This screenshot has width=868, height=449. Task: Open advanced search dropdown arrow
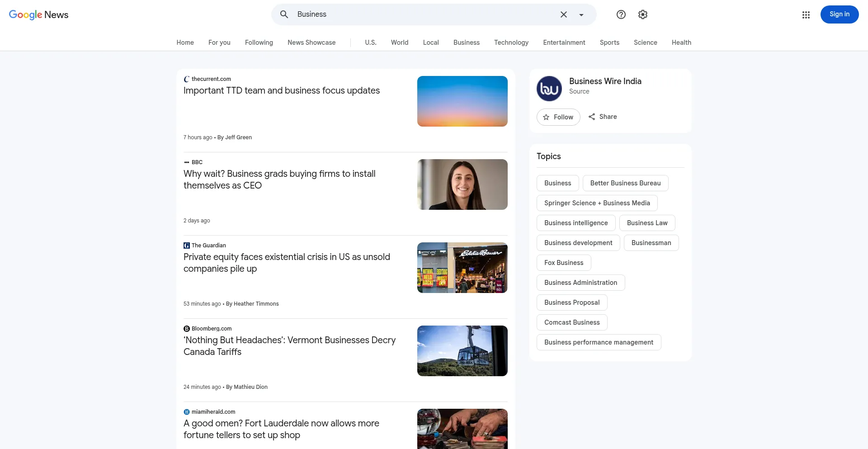(x=581, y=15)
